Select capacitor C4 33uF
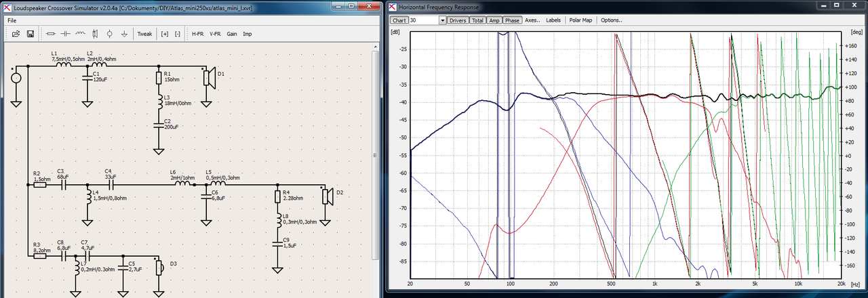This screenshot has height=298, width=868. pyautogui.click(x=112, y=184)
